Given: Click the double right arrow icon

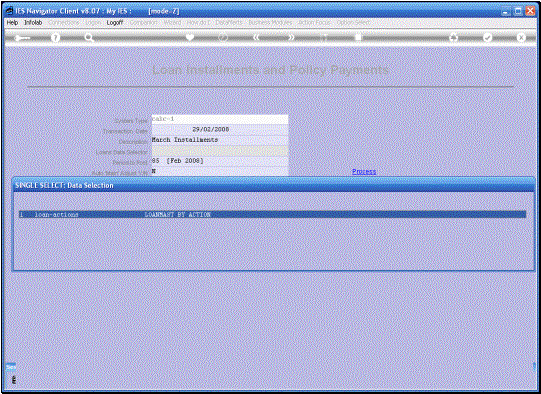Looking at the screenshot, I should [x=291, y=37].
